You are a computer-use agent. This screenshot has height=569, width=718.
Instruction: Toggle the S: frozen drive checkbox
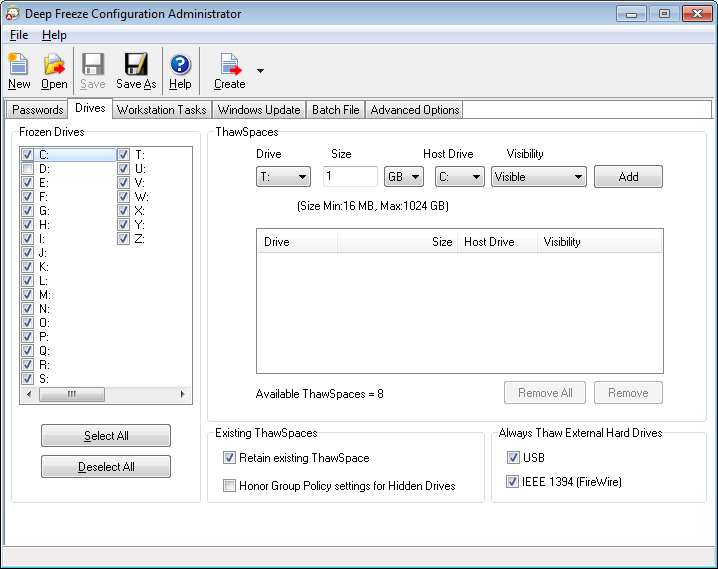click(x=27, y=379)
